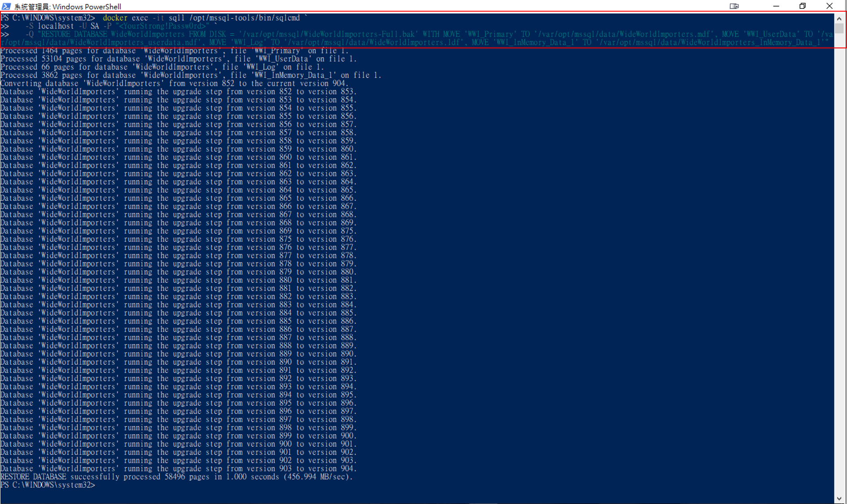Restore down the PowerShell window
Image resolution: width=847 pixels, height=504 pixels.
[803, 6]
